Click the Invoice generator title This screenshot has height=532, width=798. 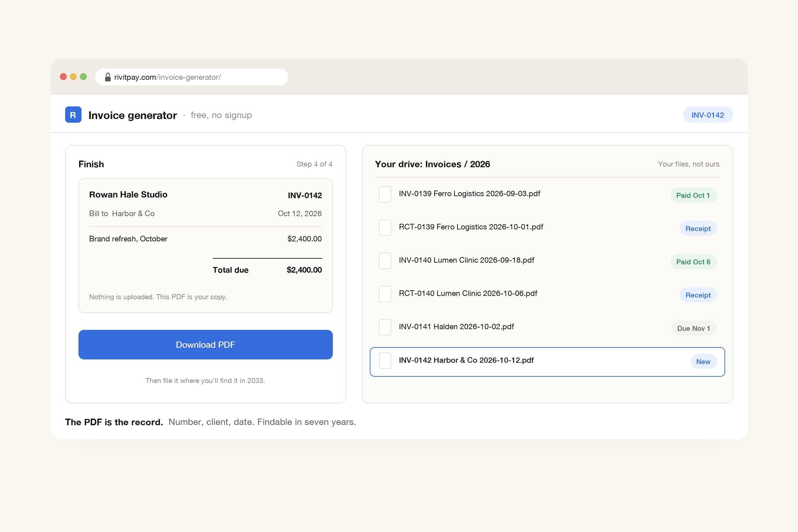point(133,115)
